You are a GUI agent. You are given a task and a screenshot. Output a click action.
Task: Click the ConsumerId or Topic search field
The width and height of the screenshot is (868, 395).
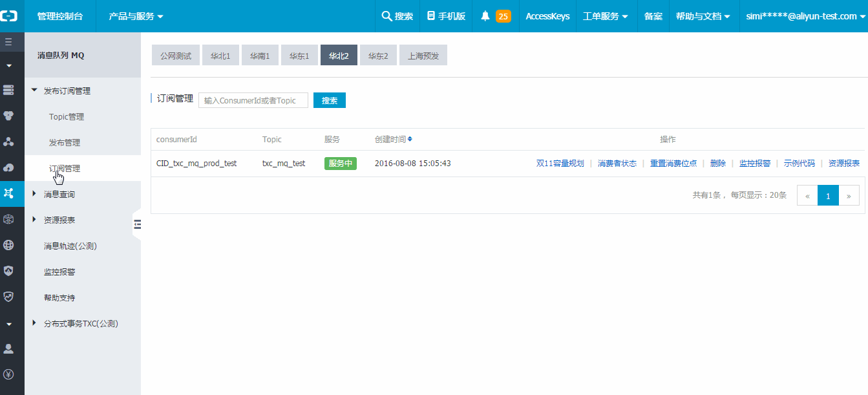coord(253,100)
